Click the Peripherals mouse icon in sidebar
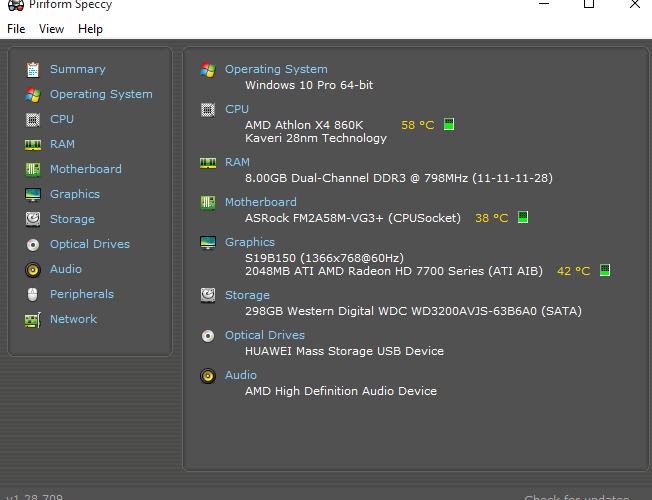This screenshot has height=500, width=652. click(32, 295)
